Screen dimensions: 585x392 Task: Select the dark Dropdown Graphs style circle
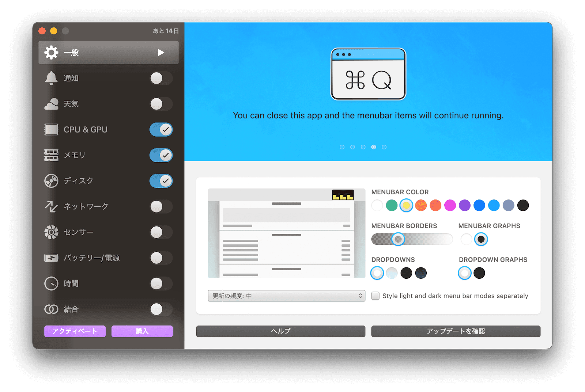(479, 273)
